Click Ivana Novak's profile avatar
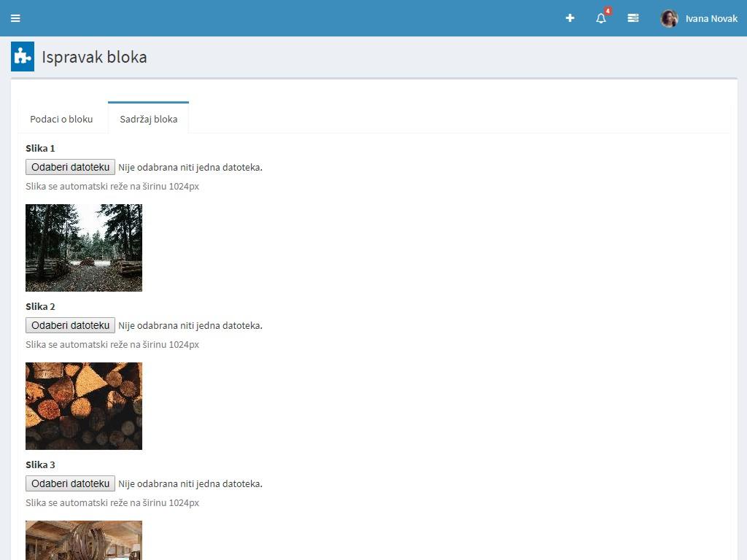The height and width of the screenshot is (560, 747). tap(669, 18)
